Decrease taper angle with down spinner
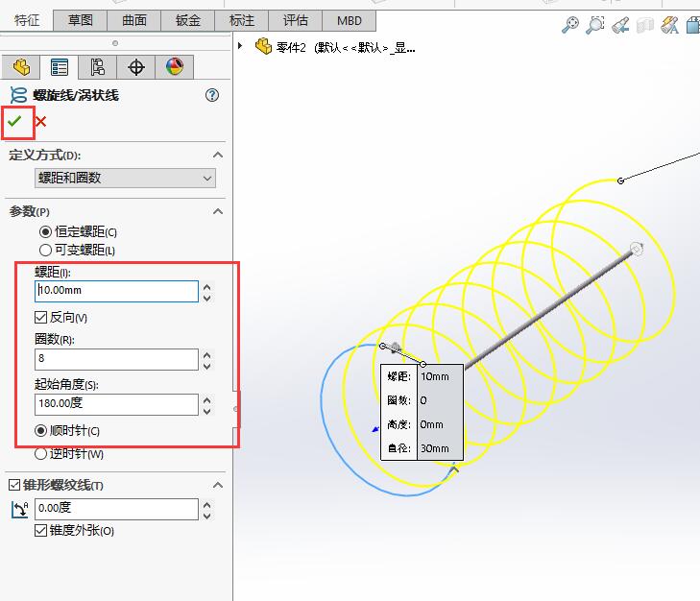This screenshot has height=601, width=700. point(207,516)
